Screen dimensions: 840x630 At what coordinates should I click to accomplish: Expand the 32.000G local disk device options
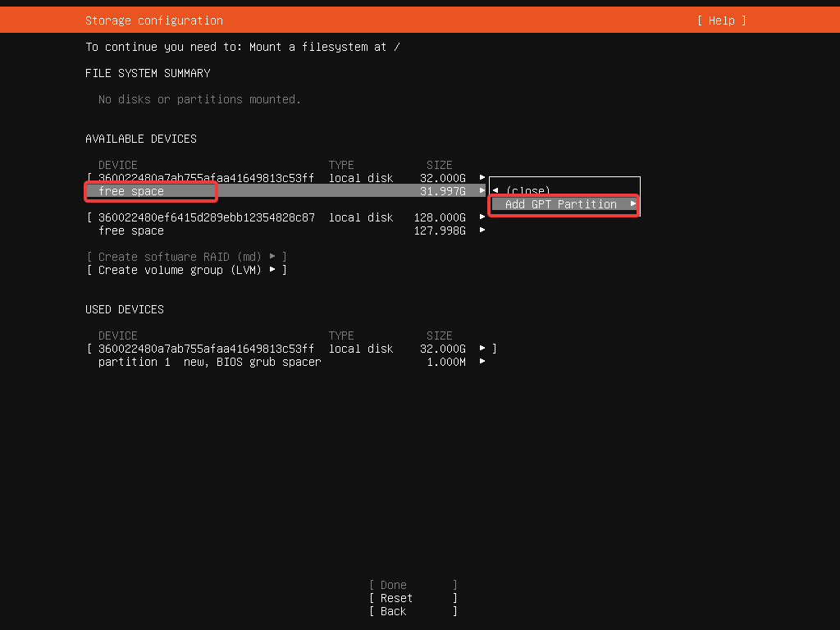(482, 177)
